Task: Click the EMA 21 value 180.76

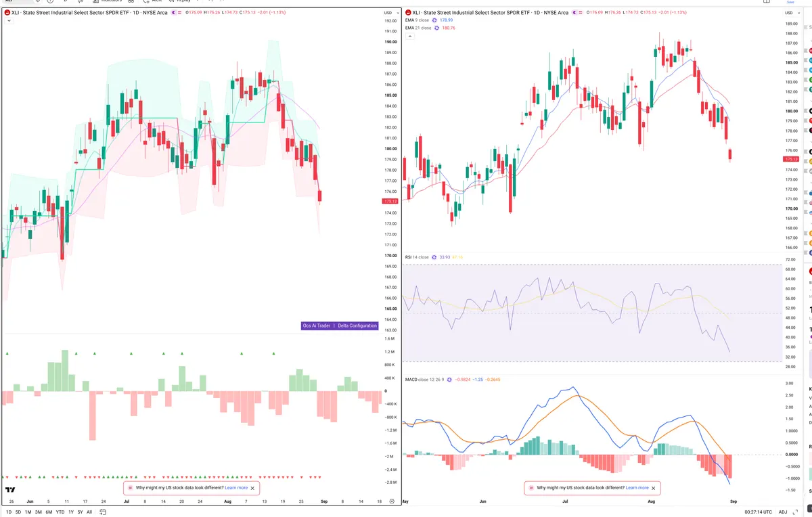Action: pyautogui.click(x=448, y=28)
